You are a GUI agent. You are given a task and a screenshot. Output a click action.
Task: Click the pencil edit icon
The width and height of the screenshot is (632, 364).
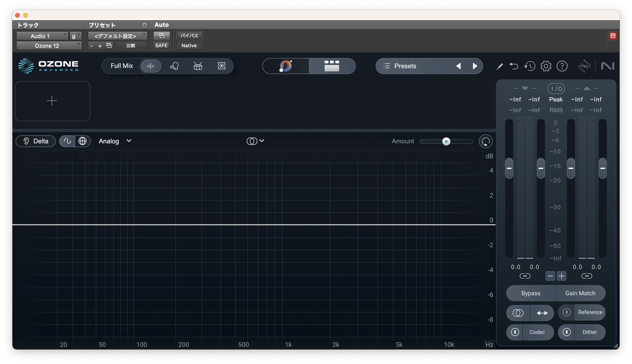[500, 66]
